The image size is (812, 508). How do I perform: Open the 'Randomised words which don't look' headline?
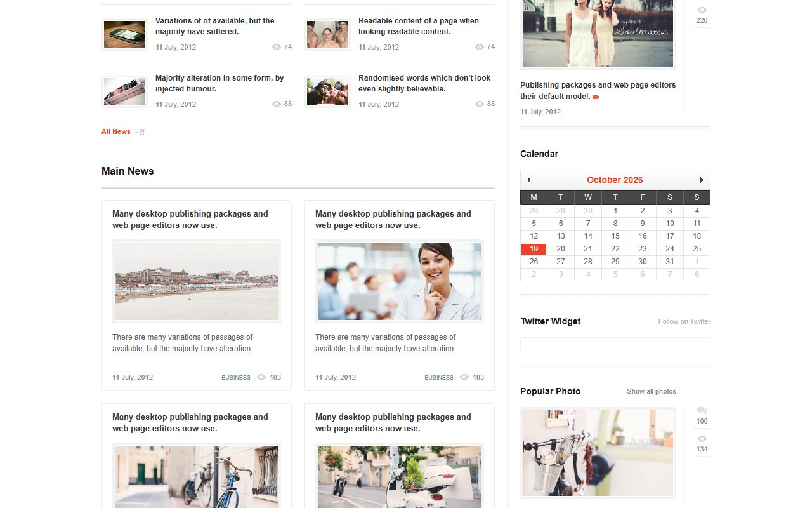coord(424,84)
